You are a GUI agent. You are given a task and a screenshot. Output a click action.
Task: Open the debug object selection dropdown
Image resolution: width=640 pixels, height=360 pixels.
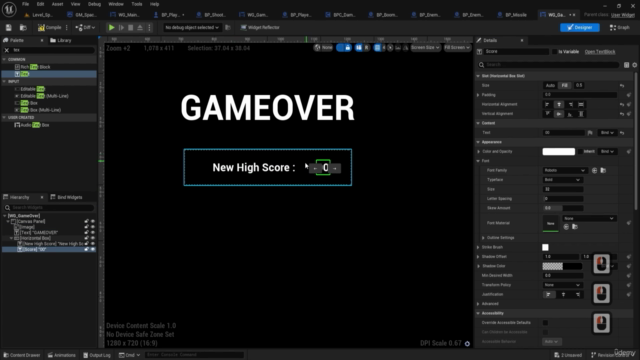[191, 27]
